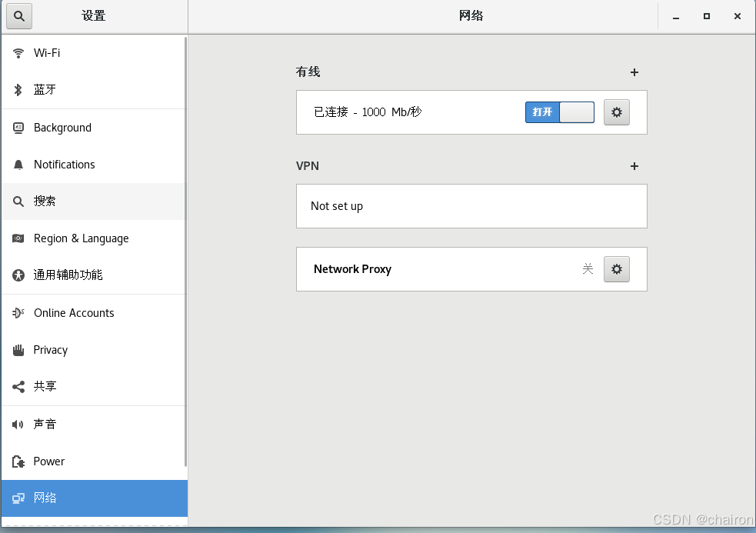Select 共享 label in the sidebar
Viewport: 756px width, 533px height.
pyautogui.click(x=45, y=386)
